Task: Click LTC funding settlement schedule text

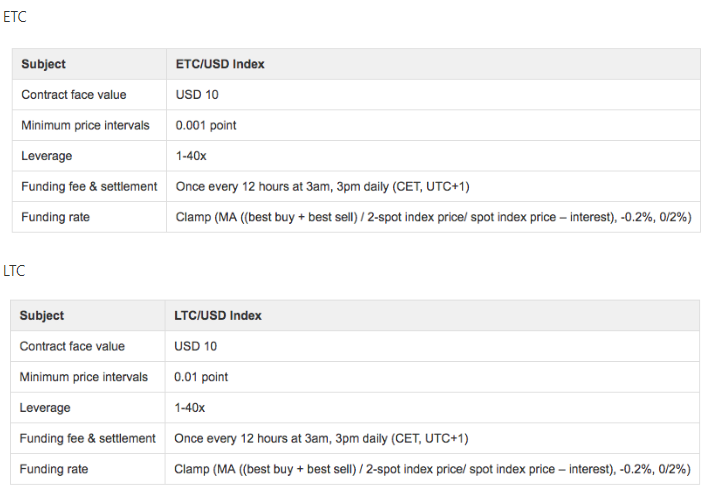Action: click(x=321, y=438)
